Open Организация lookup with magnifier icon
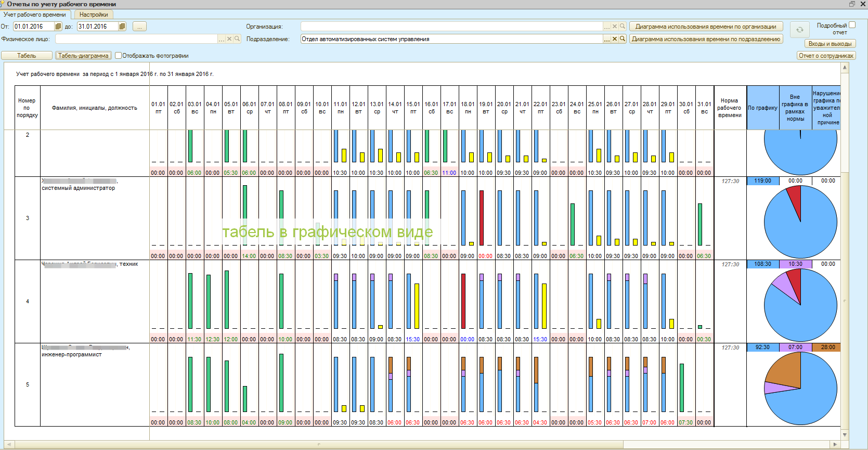Viewport: 868px width, 450px height. click(623, 27)
